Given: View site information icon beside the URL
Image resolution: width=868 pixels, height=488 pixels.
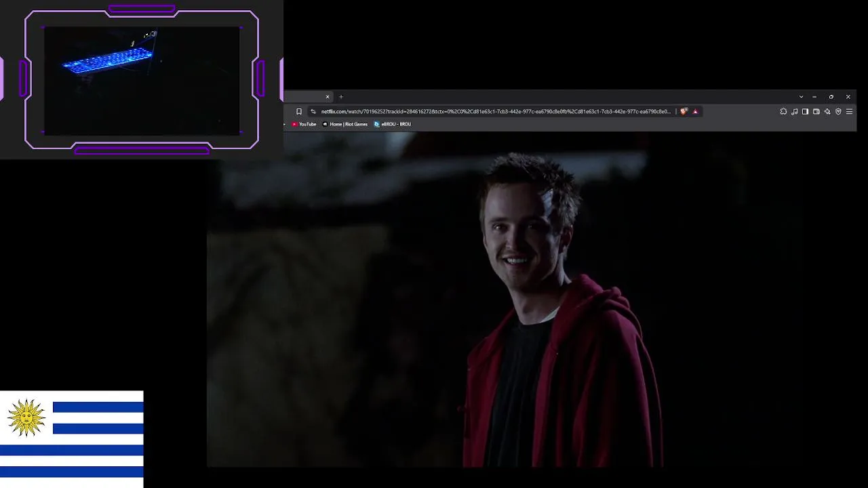Looking at the screenshot, I should point(313,112).
